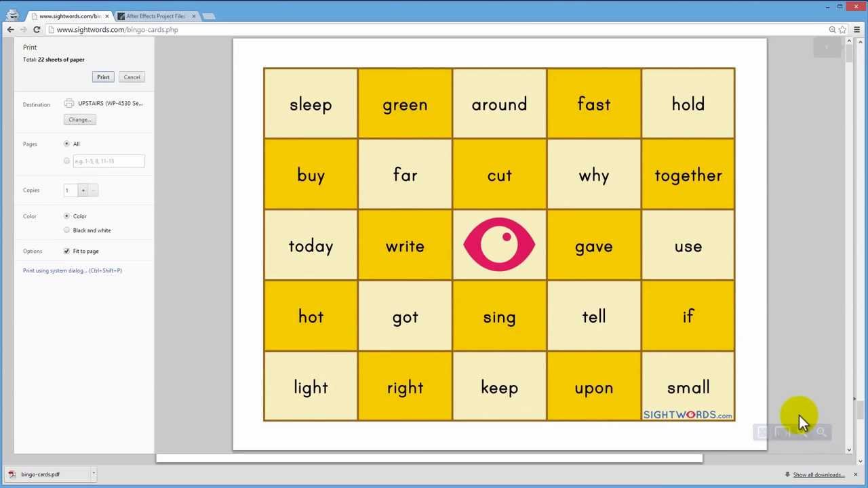Open the Chrome hamburger menu
868x488 pixels.
pyautogui.click(x=856, y=30)
